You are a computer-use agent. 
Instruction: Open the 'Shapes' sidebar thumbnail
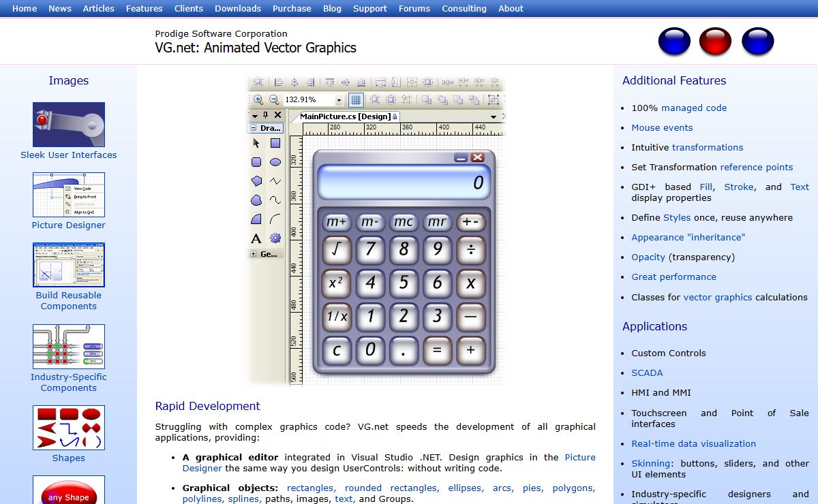pos(69,428)
